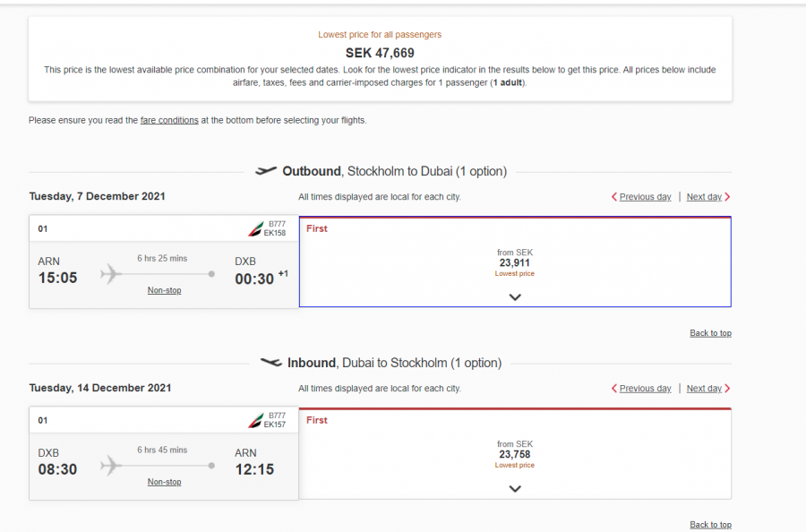Select the outbound First class fare SEK 23,911
Image resolution: width=806 pixels, height=532 pixels.
515,263
